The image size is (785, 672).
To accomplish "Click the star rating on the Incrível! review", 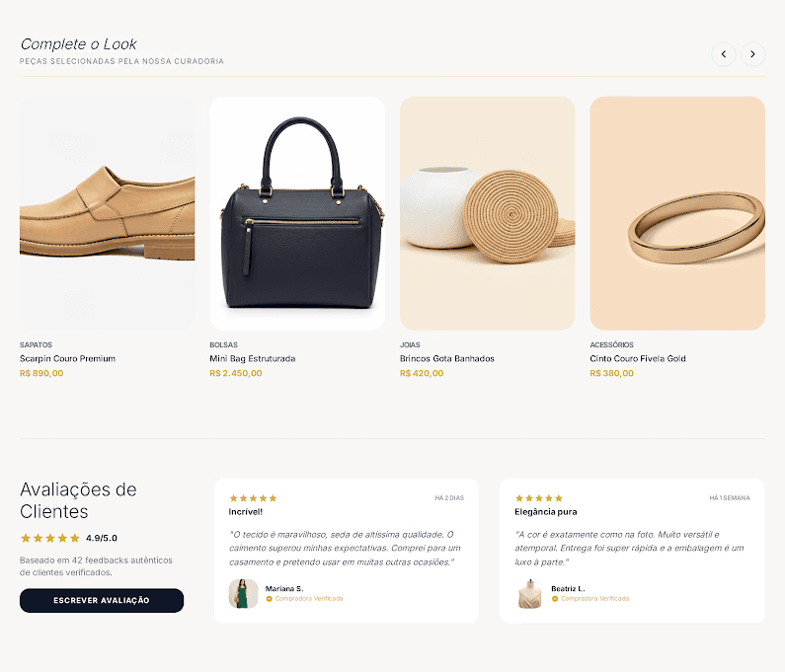I will click(x=253, y=498).
